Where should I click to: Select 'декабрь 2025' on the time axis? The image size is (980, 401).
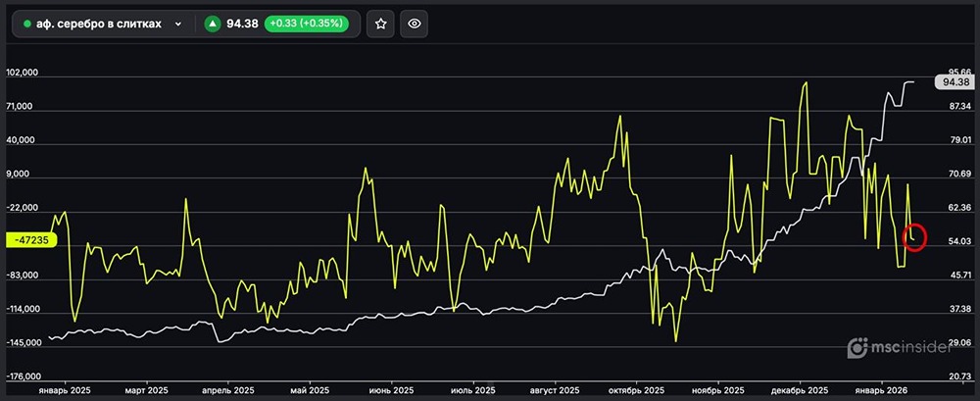click(x=802, y=389)
